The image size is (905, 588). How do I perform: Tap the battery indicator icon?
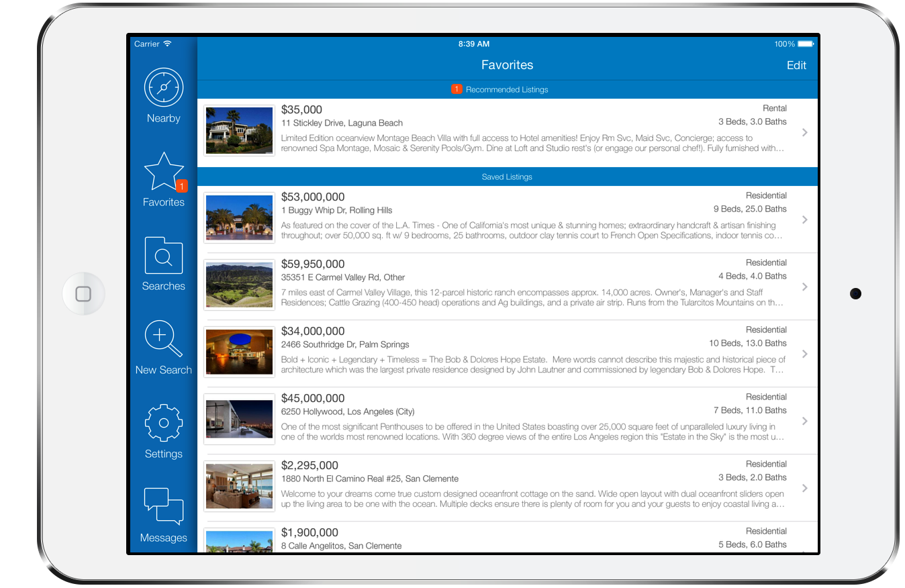[x=806, y=44]
